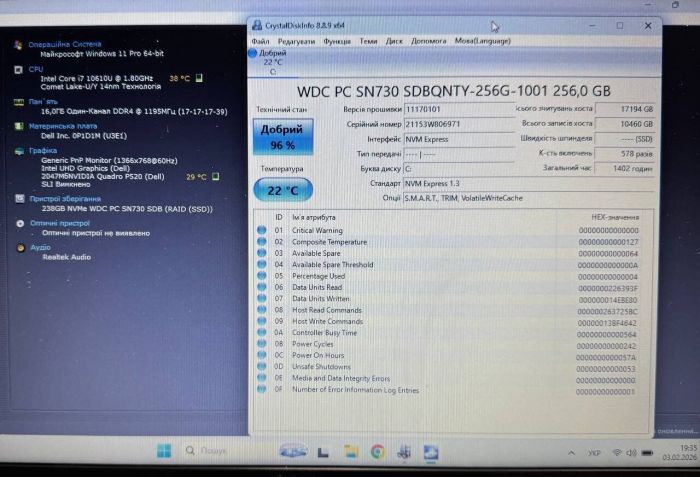Screen dimensions: 700x477
Task: Click the Материнська плата section icon
Action: coord(19,127)
